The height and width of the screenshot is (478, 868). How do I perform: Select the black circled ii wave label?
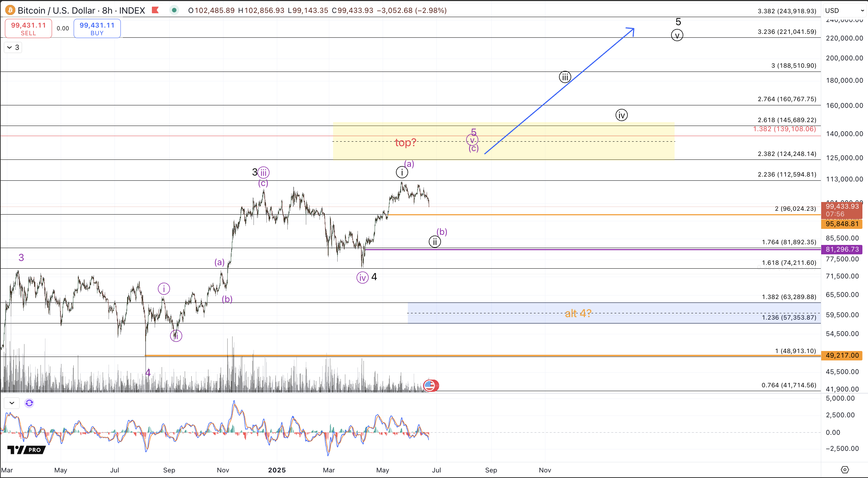[435, 241]
